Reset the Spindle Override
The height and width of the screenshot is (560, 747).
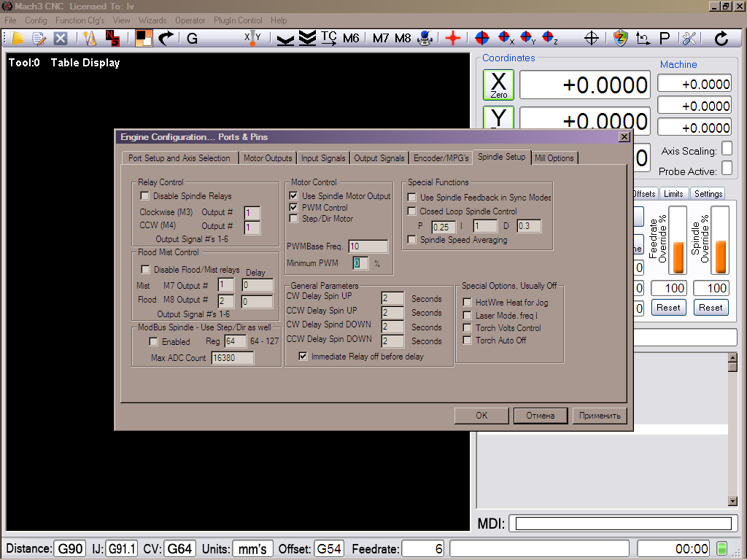click(711, 308)
